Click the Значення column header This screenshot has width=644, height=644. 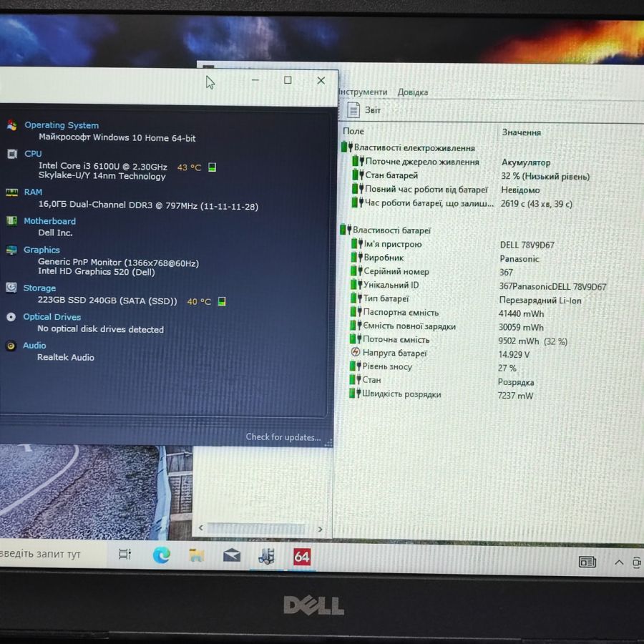(x=521, y=132)
